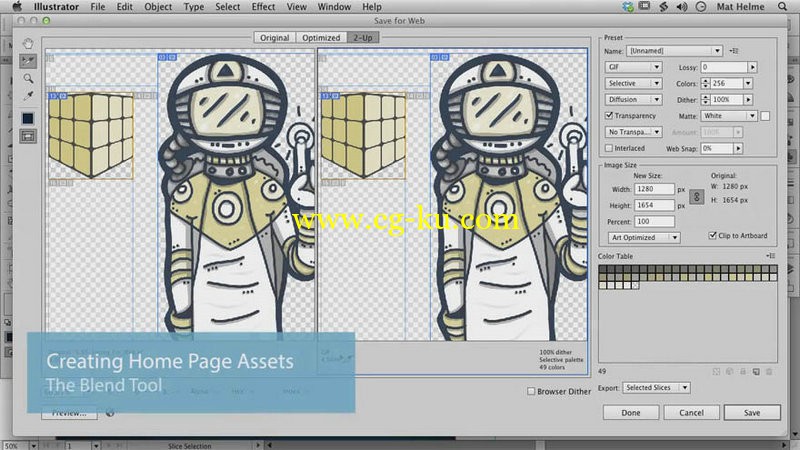This screenshot has width=800, height=450.
Task: Click the trash icon below Color Table
Action: pos(769,371)
